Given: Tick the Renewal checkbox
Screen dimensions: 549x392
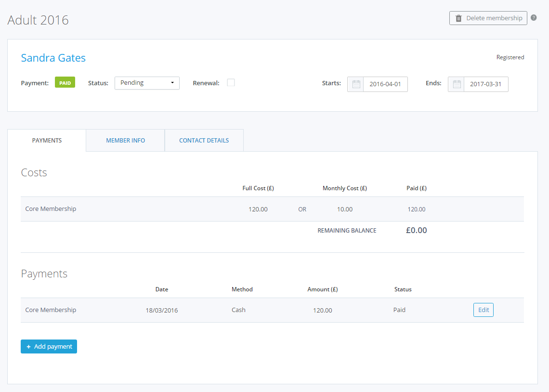Looking at the screenshot, I should pyautogui.click(x=231, y=82).
